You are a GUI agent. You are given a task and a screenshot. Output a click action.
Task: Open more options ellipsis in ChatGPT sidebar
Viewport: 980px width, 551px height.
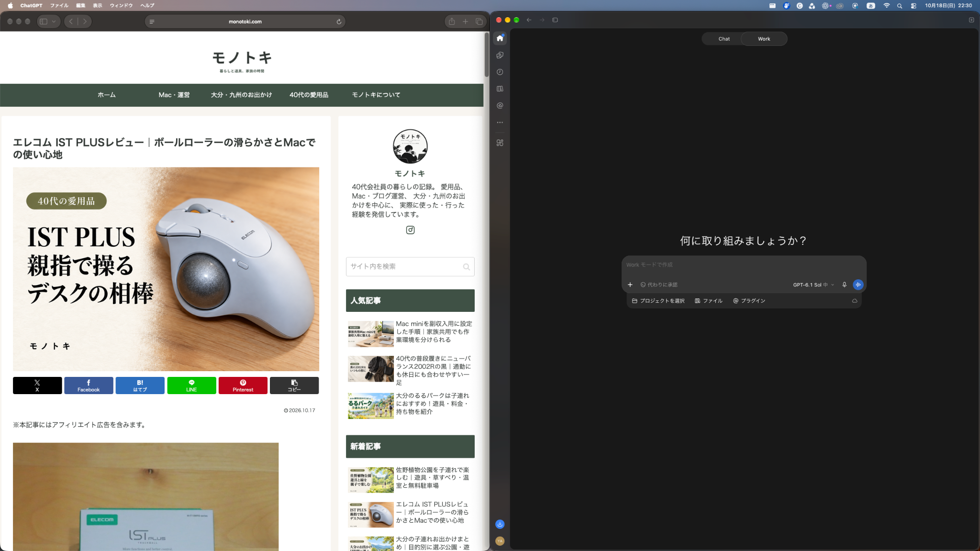click(x=500, y=122)
